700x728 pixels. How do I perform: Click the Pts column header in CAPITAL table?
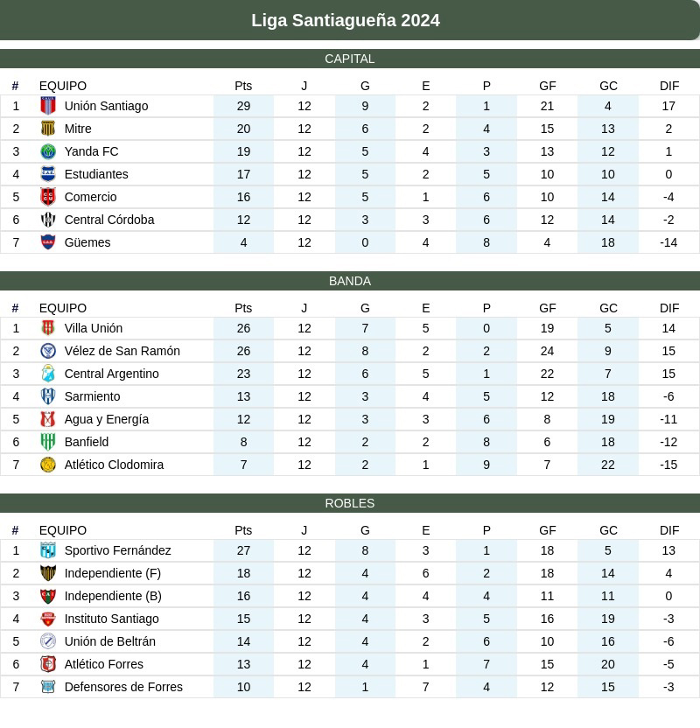pos(243,86)
